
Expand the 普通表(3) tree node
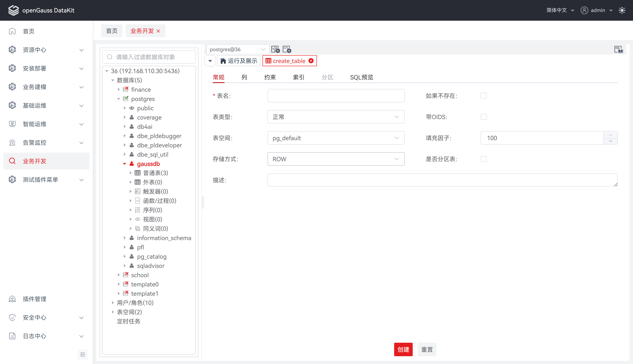tap(130, 173)
